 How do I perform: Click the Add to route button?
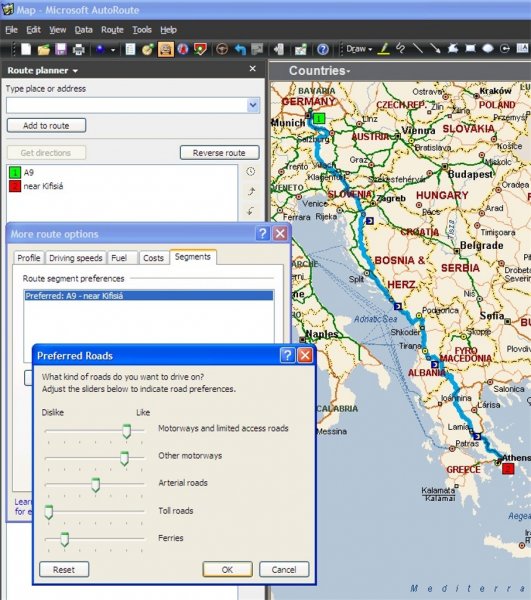[x=46, y=126]
